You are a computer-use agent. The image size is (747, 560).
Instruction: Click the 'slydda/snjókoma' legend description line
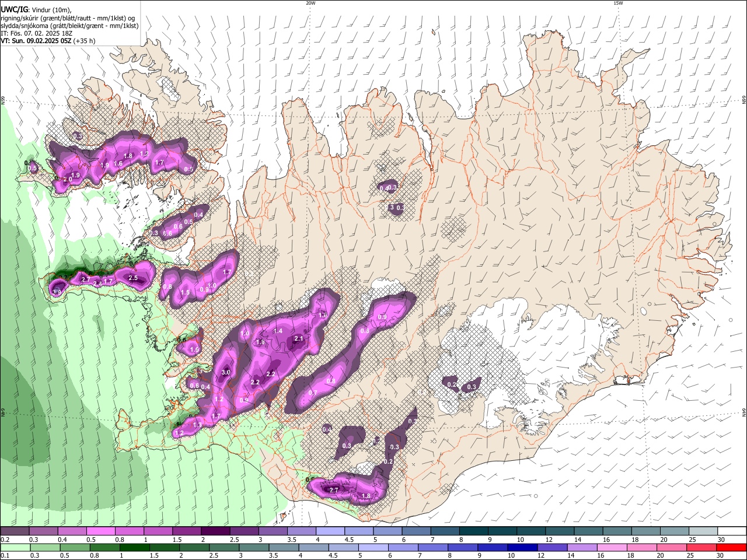click(x=69, y=26)
